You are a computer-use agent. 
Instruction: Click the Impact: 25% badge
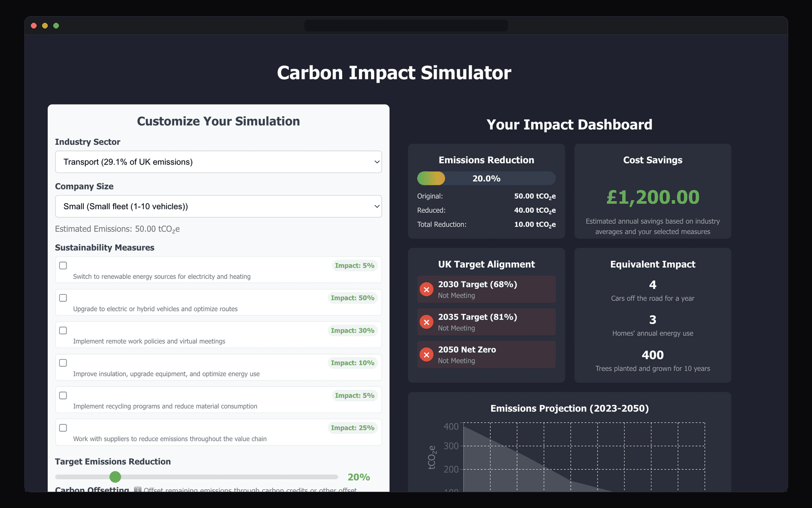pyautogui.click(x=353, y=428)
